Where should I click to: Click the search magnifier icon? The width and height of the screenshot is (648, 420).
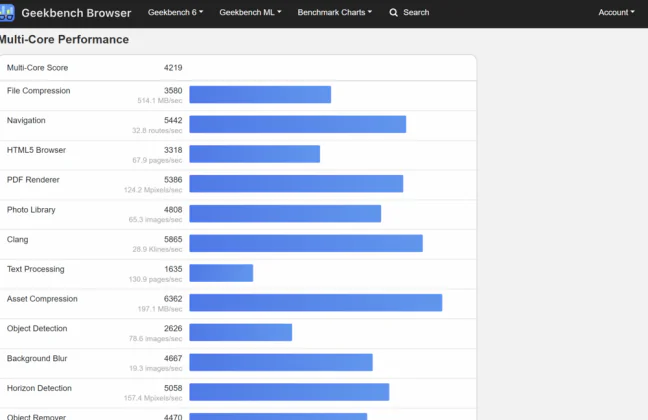coord(393,13)
